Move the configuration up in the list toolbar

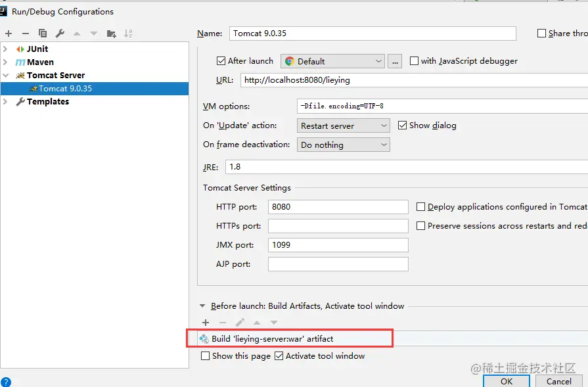[x=77, y=34]
